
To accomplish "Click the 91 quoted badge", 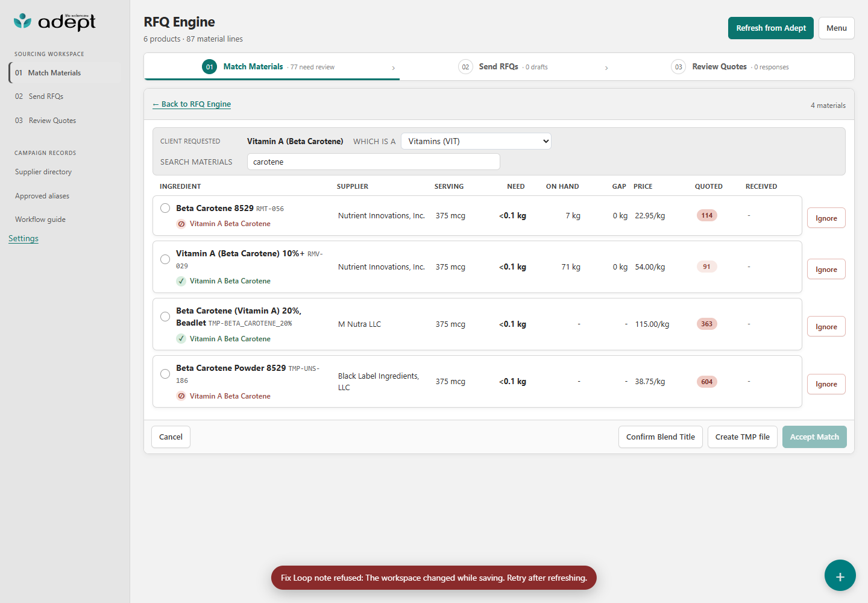I will [x=707, y=267].
